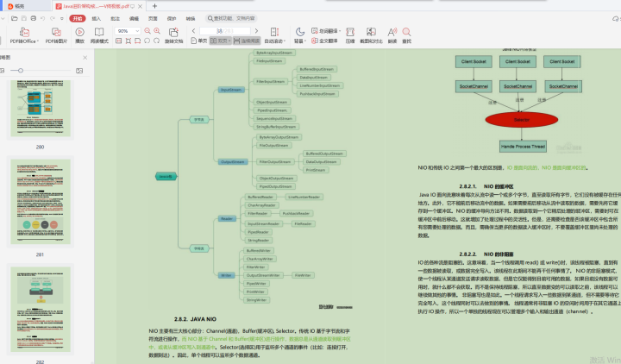
Task: Expand the auto scroll dropdown arrow
Action: (285, 41)
